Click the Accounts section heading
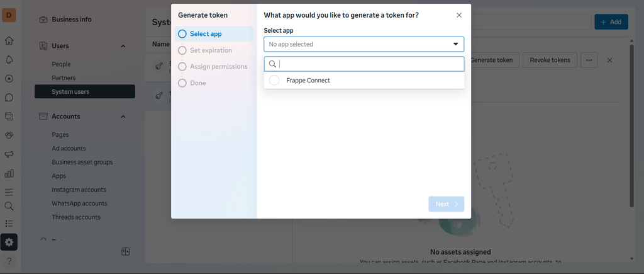 pyautogui.click(x=65, y=117)
